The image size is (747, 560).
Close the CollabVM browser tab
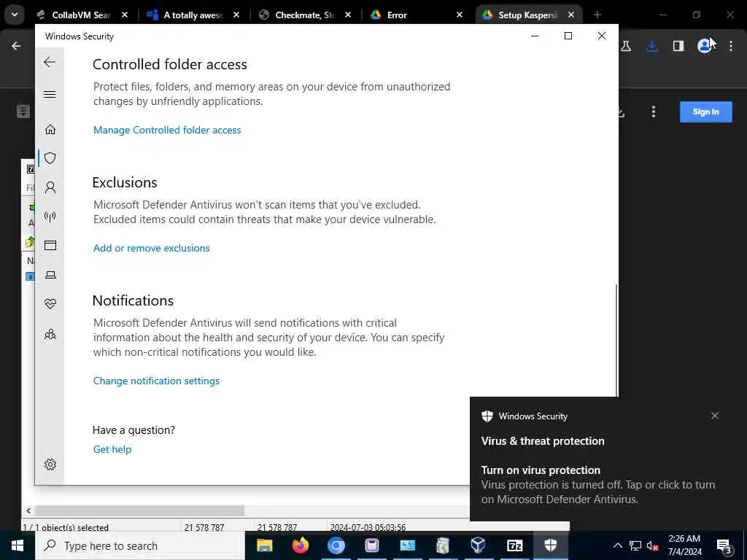(124, 15)
